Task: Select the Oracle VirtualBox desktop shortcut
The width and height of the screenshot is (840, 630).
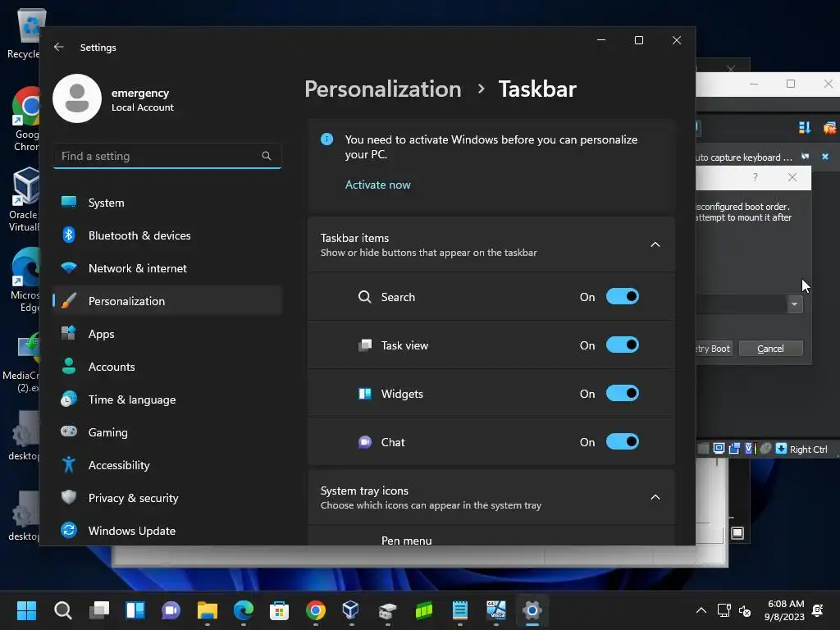Action: click(24, 199)
